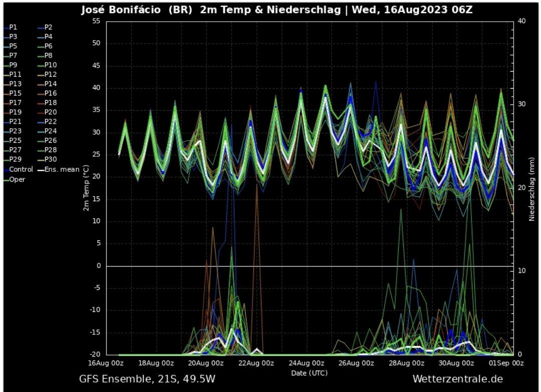Viewport: 541px width, 392px height.
Task: Click the "30Aug 00z" axis label
Action: (x=456, y=363)
